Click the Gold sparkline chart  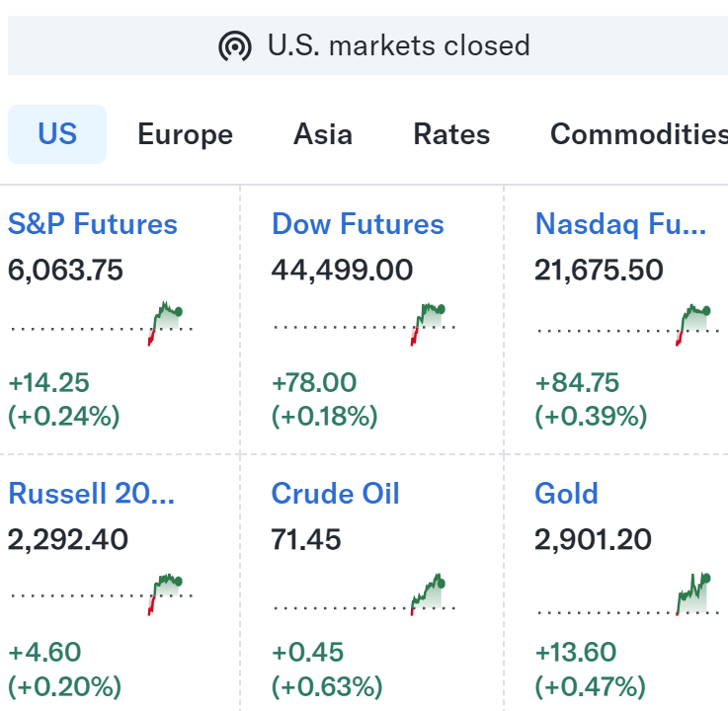pos(628,593)
